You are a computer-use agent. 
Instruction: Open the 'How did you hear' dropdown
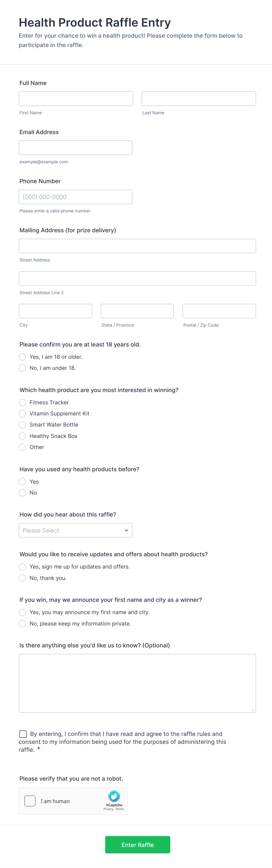pyautogui.click(x=75, y=530)
